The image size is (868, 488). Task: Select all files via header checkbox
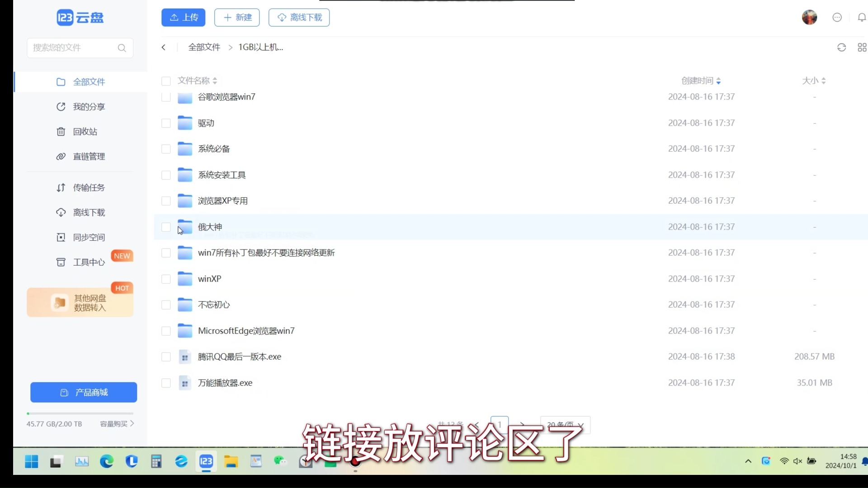pos(166,81)
